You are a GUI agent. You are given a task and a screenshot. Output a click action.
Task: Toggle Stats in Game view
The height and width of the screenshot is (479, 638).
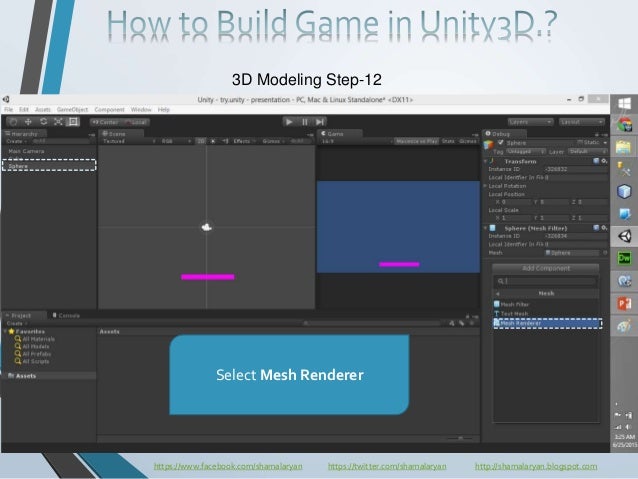tap(448, 141)
